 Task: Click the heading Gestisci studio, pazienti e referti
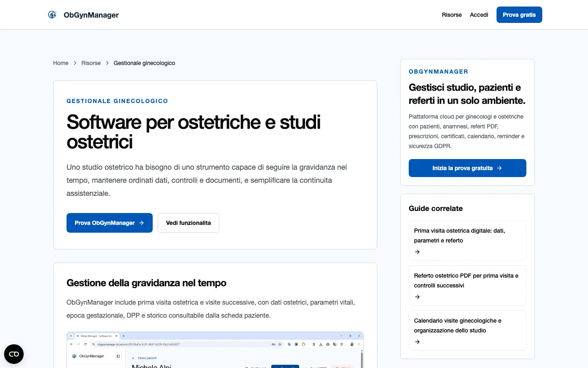click(x=467, y=94)
